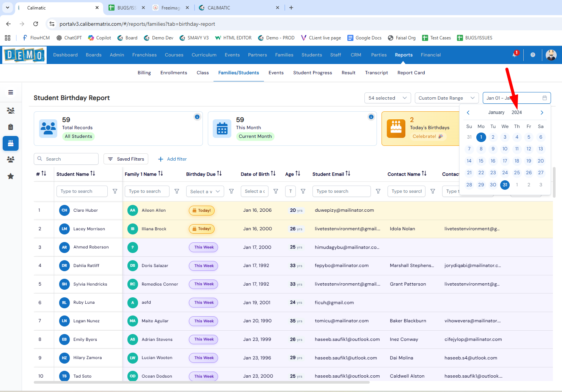Viewport: 562px width, 392px height.
Task: Click the horizontal scrollbar below the table
Action: [x=202, y=383]
